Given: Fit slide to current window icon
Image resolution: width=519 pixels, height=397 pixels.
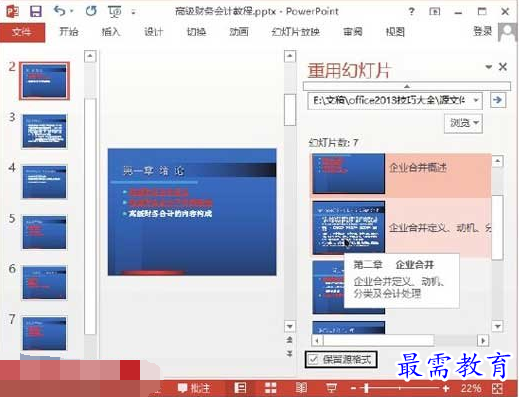Looking at the screenshot, I should tap(497, 388).
